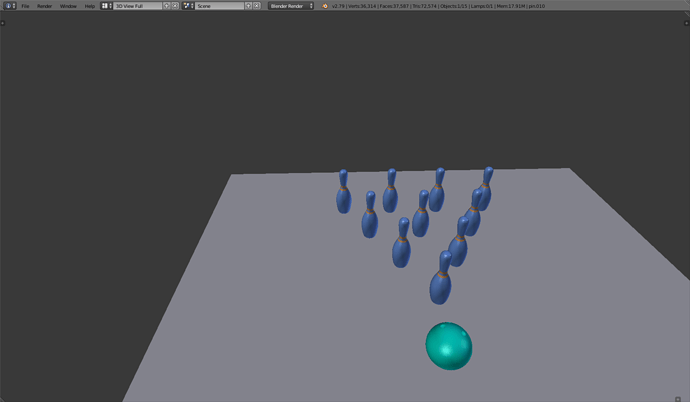Delete the '3D View Full' screen layout
The height and width of the screenshot is (402, 690).
coord(175,6)
